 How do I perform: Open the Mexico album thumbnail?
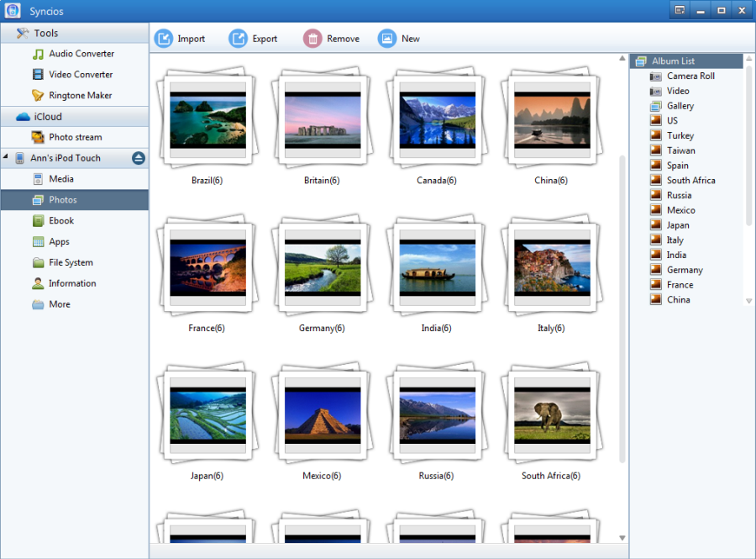point(322,414)
